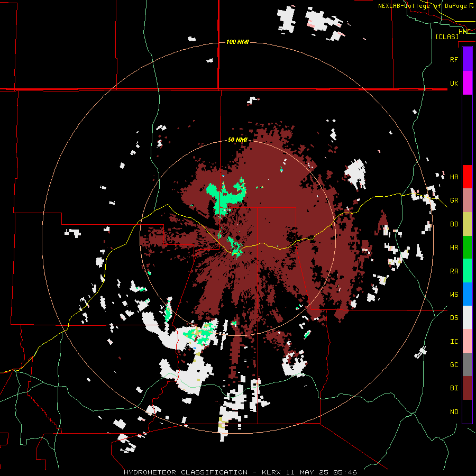Image resolution: width=476 pixels, height=476 pixels.
Task: Click the red HA legend color swatch
Action: coord(467,177)
